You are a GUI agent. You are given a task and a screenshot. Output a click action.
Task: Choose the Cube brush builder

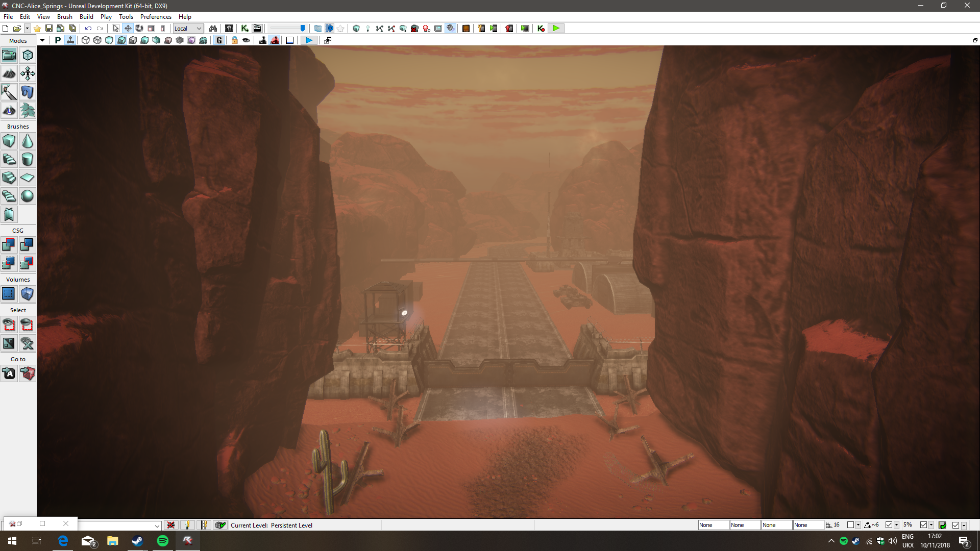point(9,141)
